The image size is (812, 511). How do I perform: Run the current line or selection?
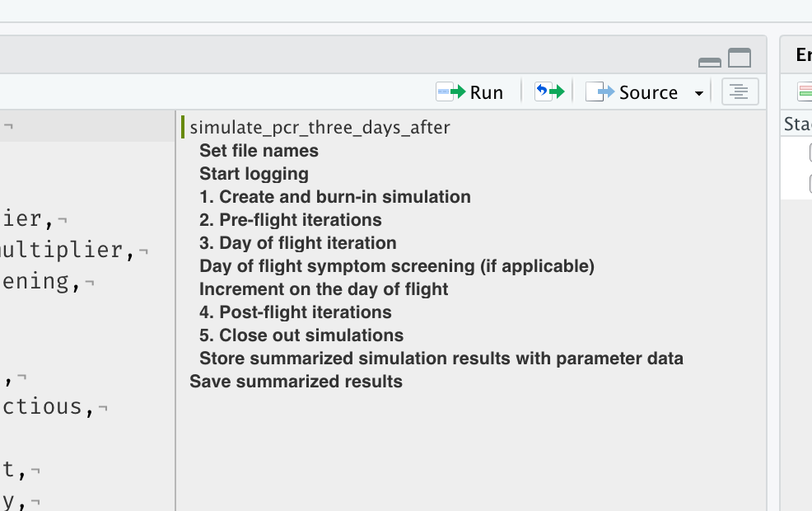(x=469, y=92)
